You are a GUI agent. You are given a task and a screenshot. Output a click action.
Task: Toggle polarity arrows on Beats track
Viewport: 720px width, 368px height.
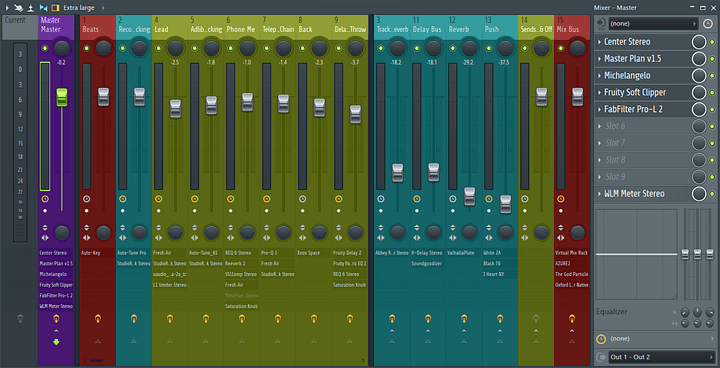point(86,228)
